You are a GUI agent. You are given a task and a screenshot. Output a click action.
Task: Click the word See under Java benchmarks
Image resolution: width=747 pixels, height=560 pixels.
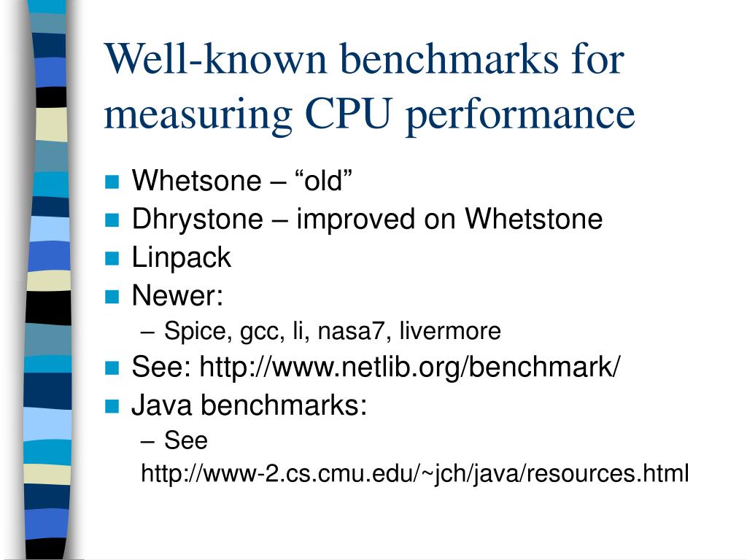[186, 440]
